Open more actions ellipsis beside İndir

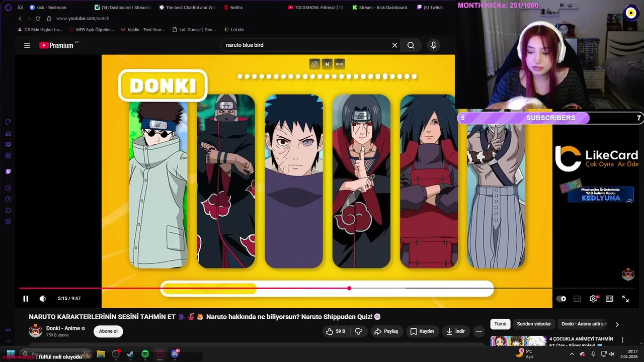(479, 331)
